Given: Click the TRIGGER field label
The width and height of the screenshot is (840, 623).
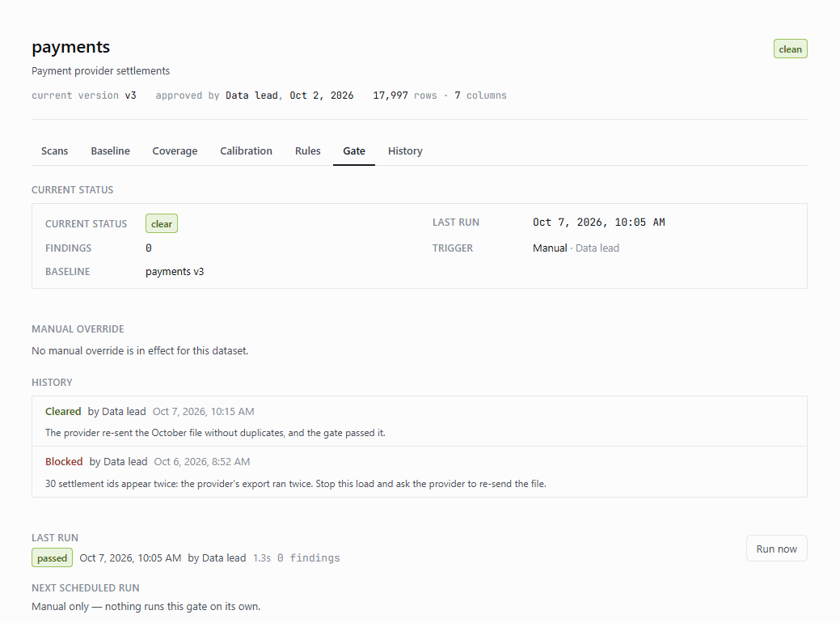Looking at the screenshot, I should point(453,248).
